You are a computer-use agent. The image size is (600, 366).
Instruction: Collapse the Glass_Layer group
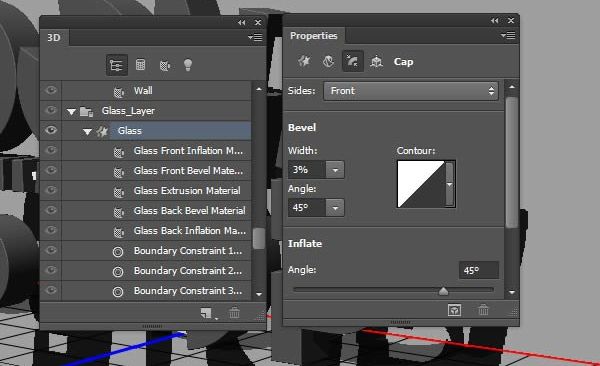coord(71,112)
